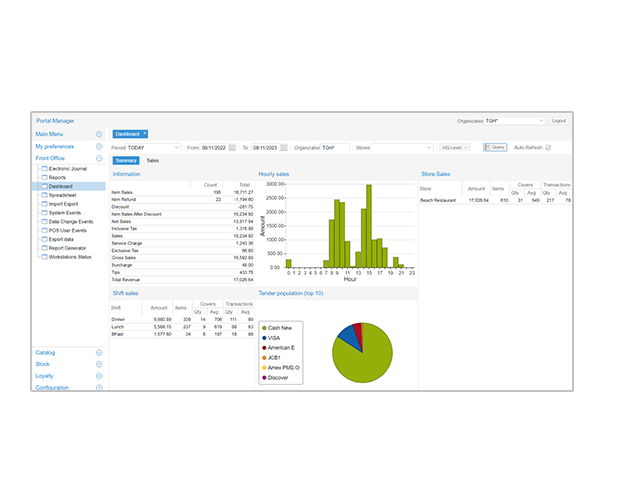Image resolution: width=629 pixels, height=503 pixels.
Task: Expand the My preferences section
Action: pyautogui.click(x=99, y=146)
